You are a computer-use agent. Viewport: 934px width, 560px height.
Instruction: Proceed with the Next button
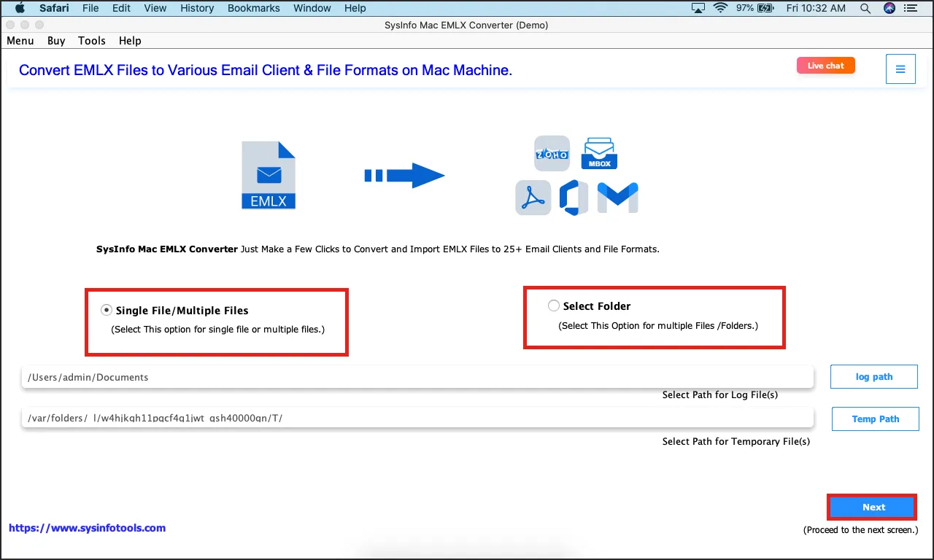(871, 507)
